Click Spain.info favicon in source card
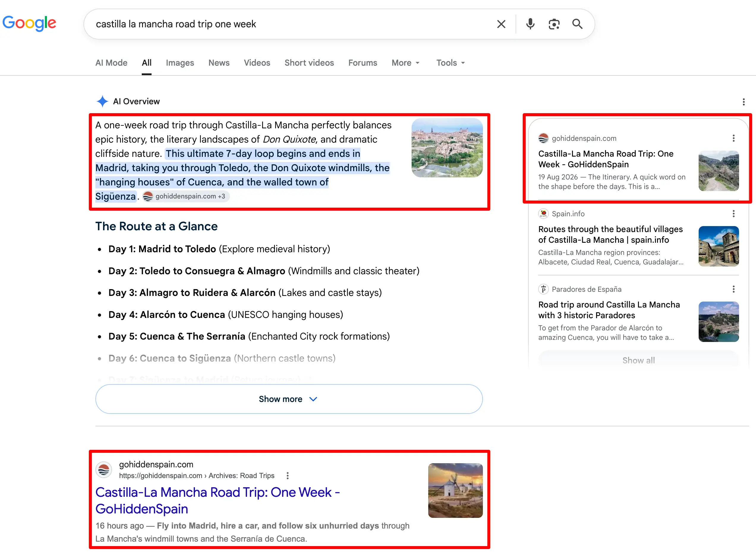The width and height of the screenshot is (756, 555). coord(543,214)
